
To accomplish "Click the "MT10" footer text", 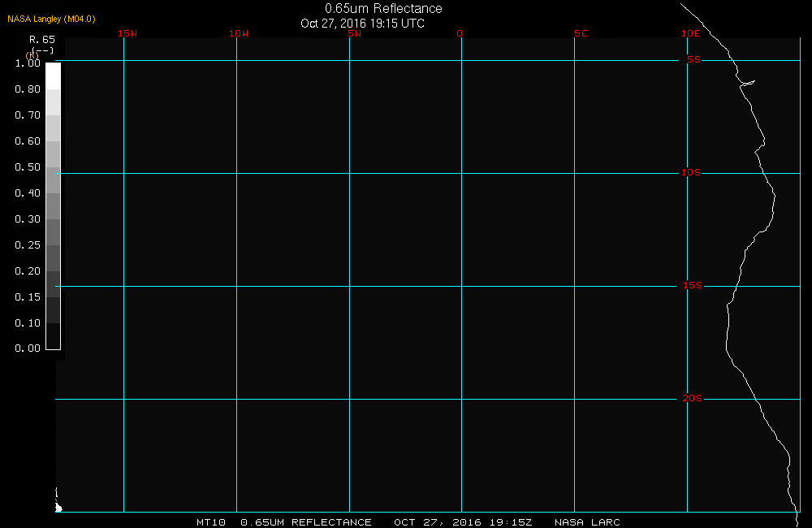I will (211, 522).
